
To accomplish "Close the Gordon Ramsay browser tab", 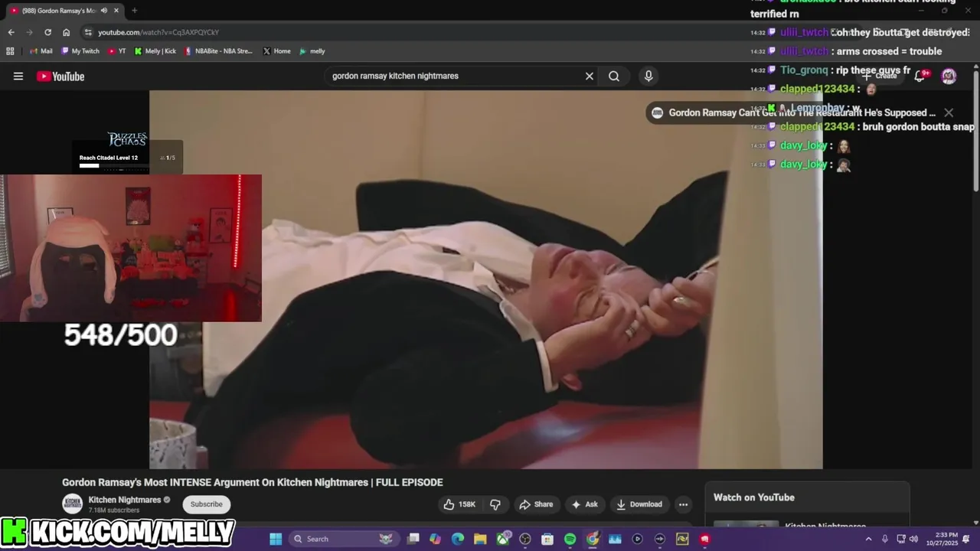I will (x=116, y=11).
